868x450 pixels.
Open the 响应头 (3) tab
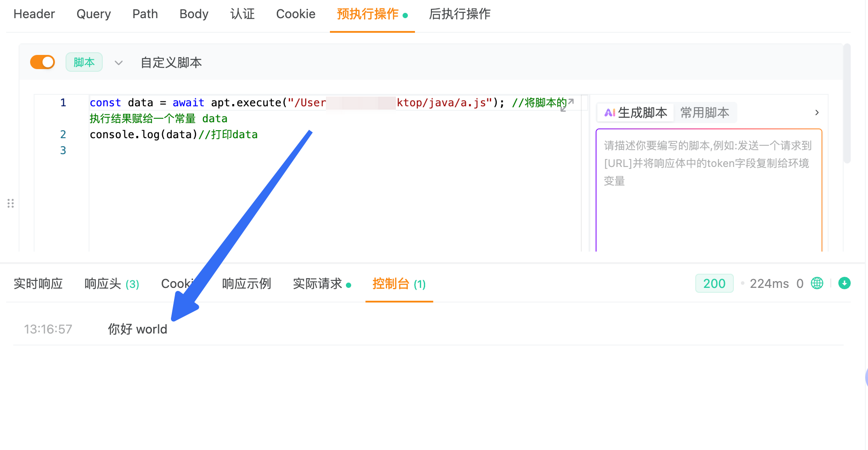(112, 283)
